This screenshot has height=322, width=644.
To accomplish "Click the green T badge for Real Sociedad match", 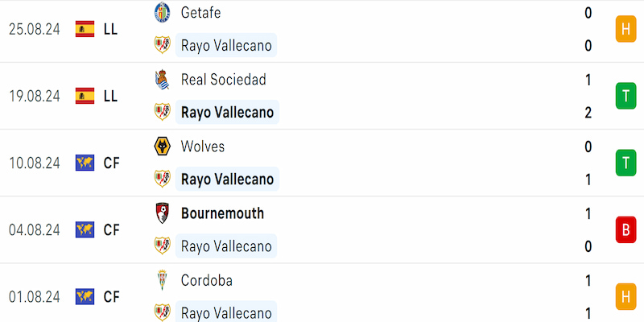I will click(625, 96).
